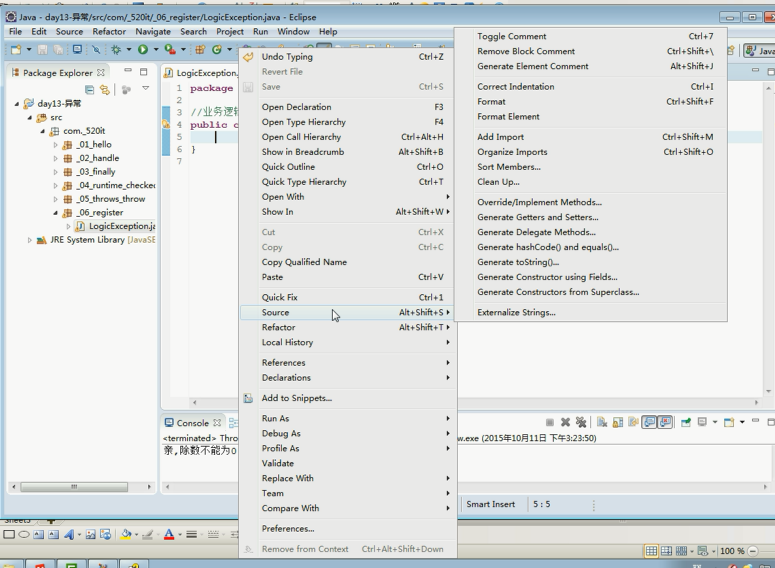Click the Open Console icon
This screenshot has height=568, width=775.
pyautogui.click(x=726, y=423)
